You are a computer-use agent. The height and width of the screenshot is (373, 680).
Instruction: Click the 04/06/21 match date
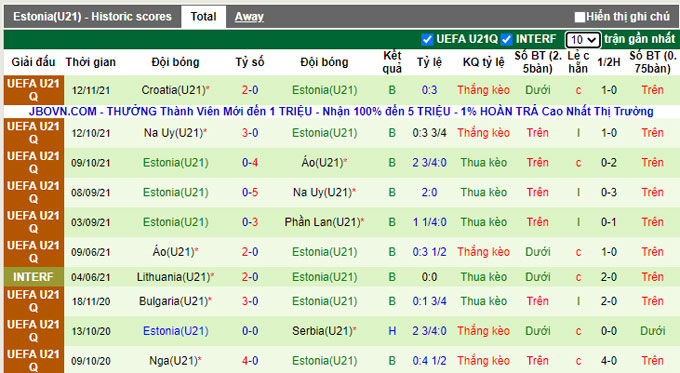point(91,277)
